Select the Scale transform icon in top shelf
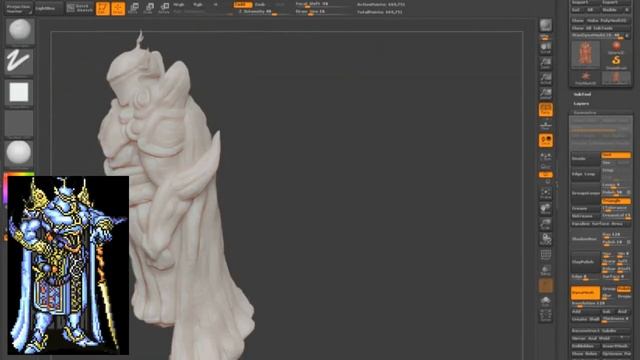640x360 pixels. [149, 8]
